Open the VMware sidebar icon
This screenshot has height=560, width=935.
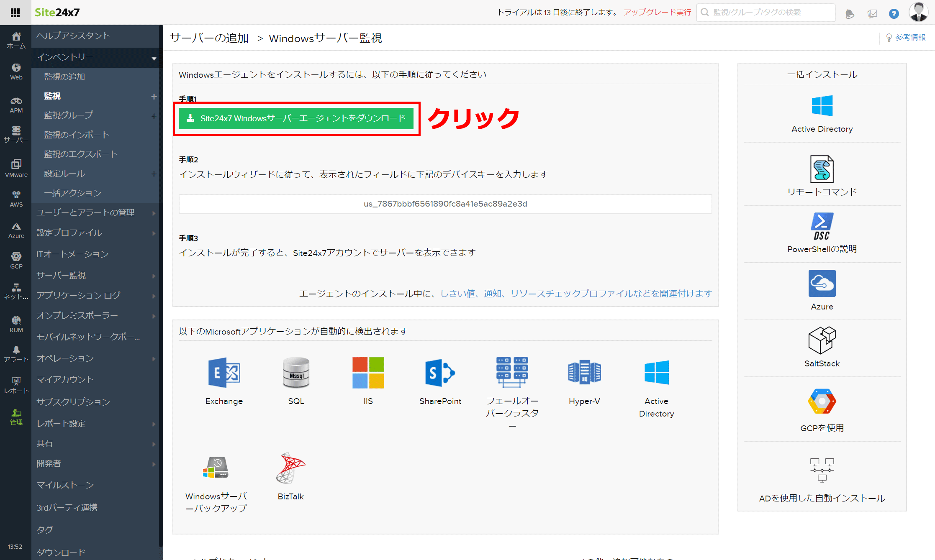(16, 168)
